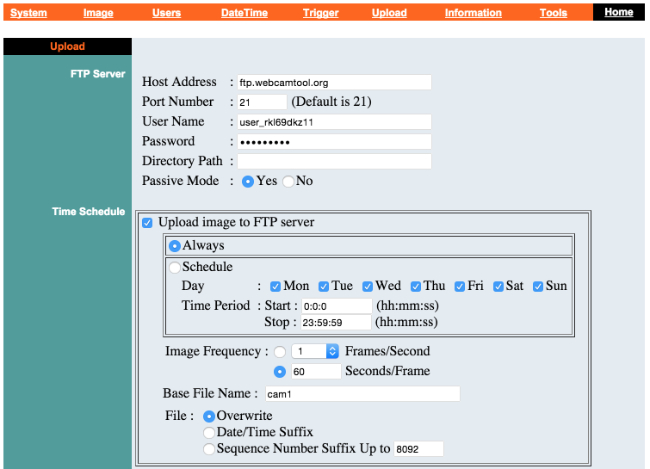Click the Port Number field

[x=262, y=102]
